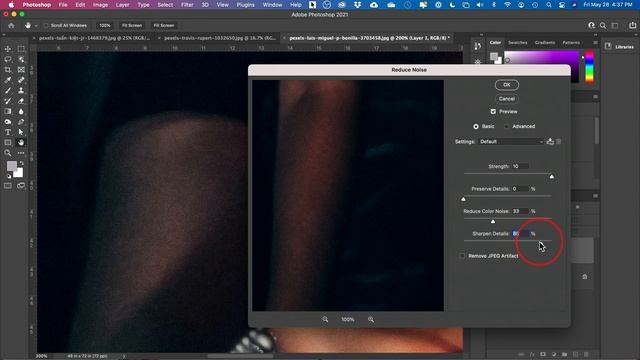The image size is (640, 360).
Task: Click the hue spectrum bar in Color panel
Action: point(589,67)
